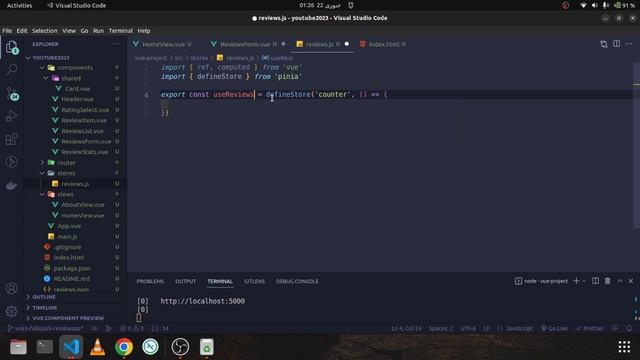Viewport: 640px width, 360px height.
Task: Open the Explorer view in activity bar
Action: 12,47
